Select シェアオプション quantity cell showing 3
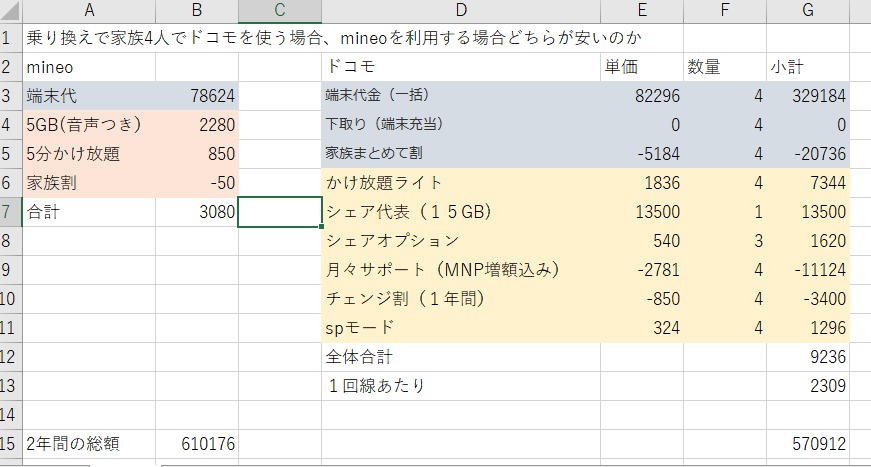871x467 pixels. coord(724,241)
